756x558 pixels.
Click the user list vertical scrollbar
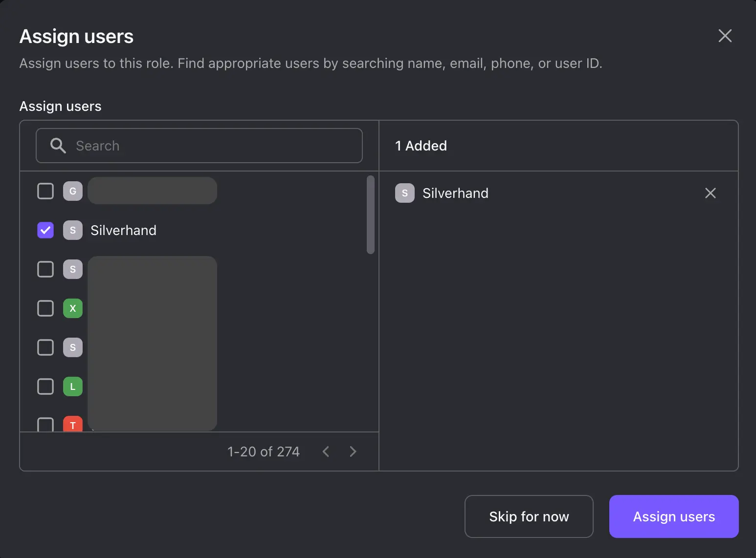370,215
